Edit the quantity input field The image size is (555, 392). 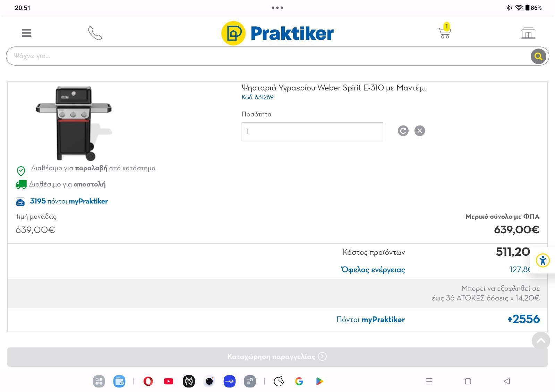(x=312, y=132)
